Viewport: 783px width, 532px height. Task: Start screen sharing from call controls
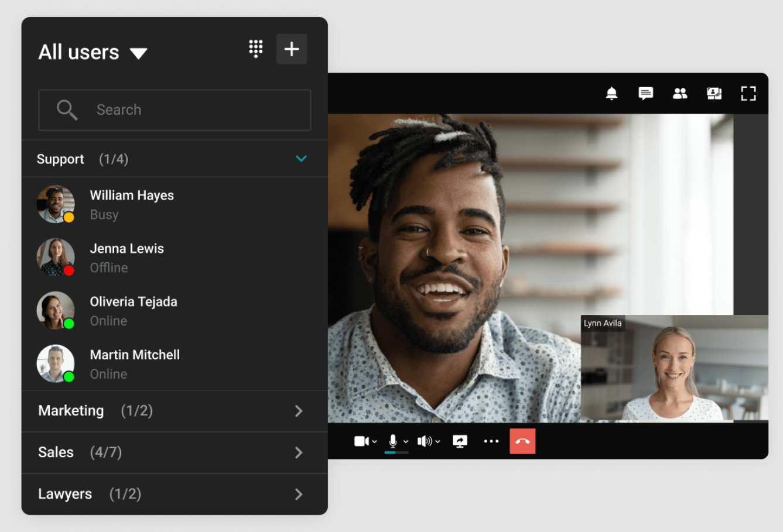coord(460,441)
